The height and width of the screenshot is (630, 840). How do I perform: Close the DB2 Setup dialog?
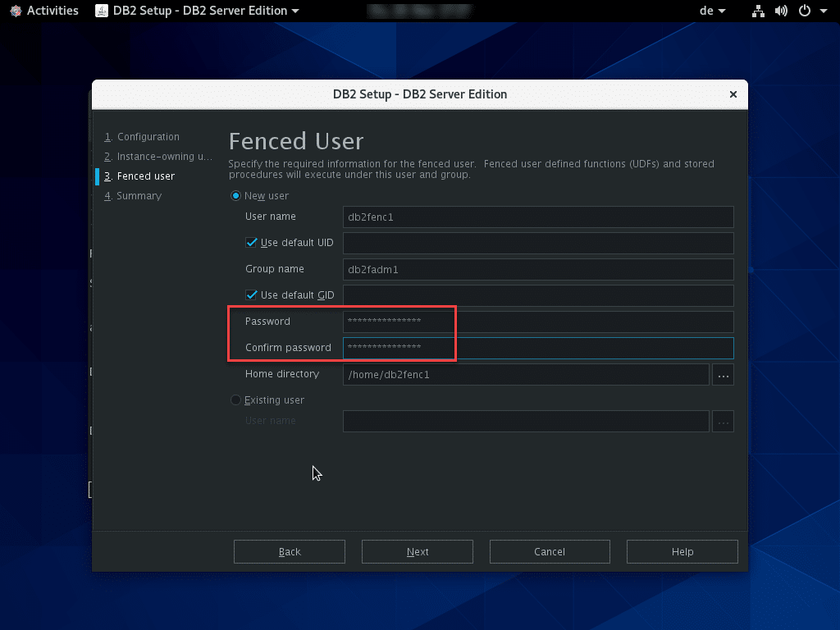(733, 94)
